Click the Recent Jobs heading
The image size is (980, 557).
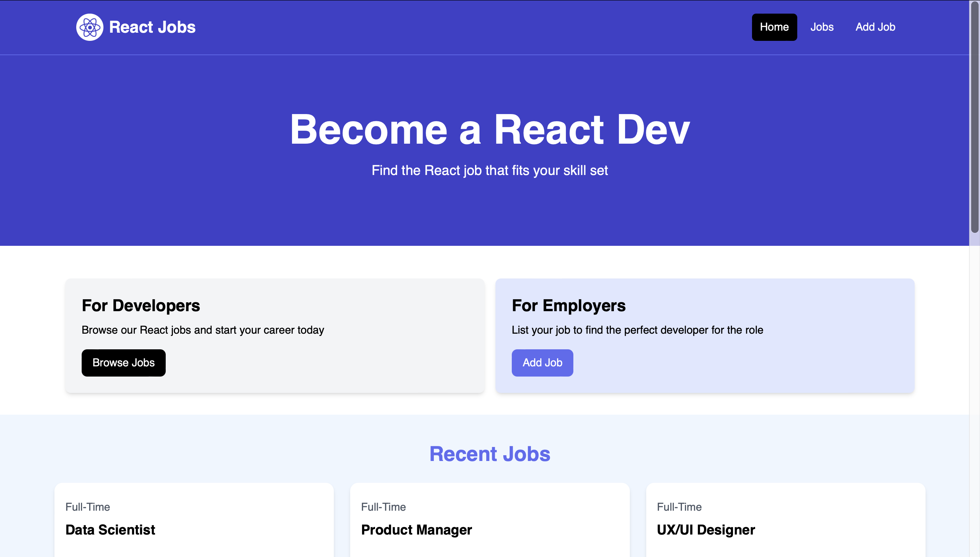click(x=490, y=454)
